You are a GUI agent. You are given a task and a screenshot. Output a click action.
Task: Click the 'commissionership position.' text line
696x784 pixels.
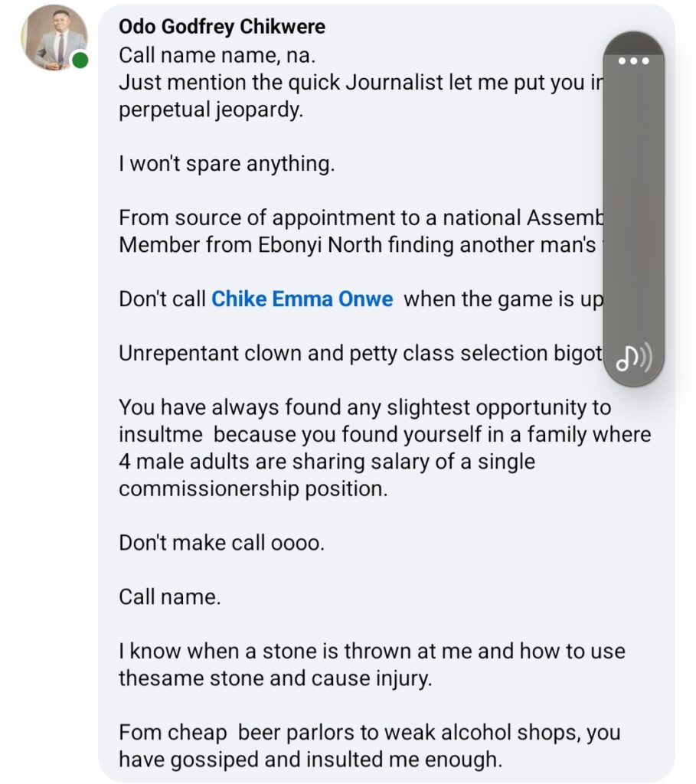click(x=253, y=489)
